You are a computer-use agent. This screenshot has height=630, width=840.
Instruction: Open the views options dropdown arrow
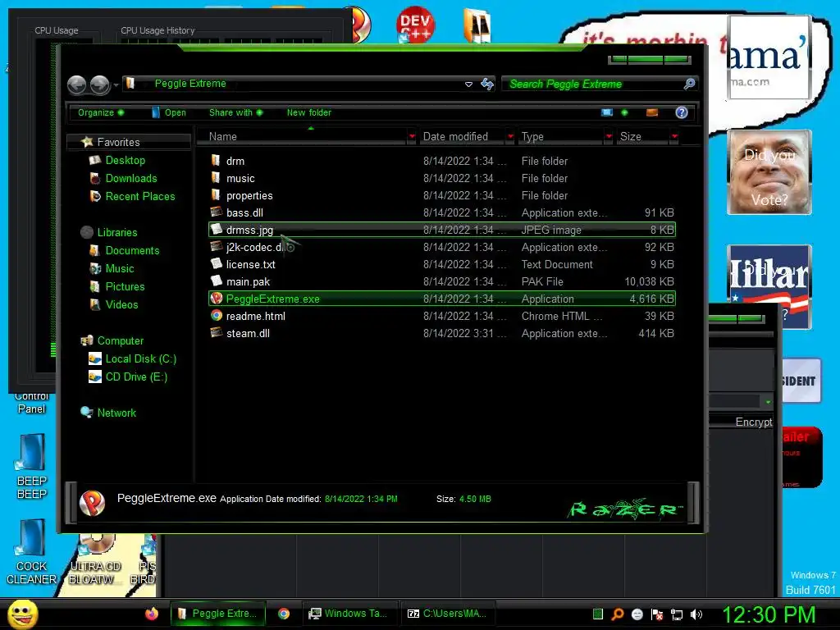pyautogui.click(x=624, y=112)
